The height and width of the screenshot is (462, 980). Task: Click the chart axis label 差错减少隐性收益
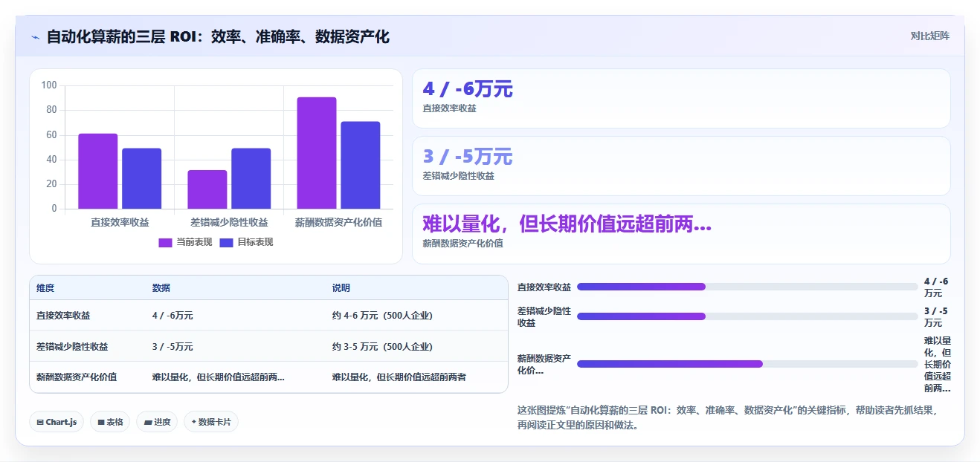pos(229,222)
